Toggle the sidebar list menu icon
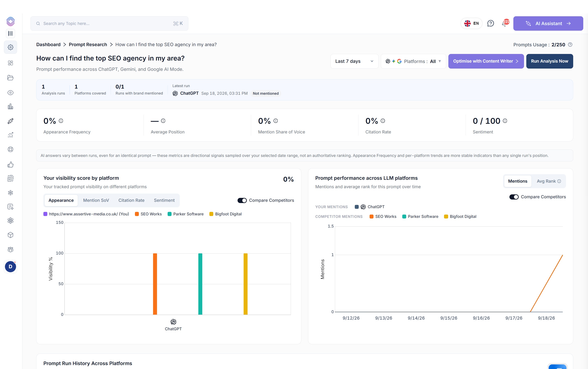This screenshot has width=588, height=369. pyautogui.click(x=10, y=33)
